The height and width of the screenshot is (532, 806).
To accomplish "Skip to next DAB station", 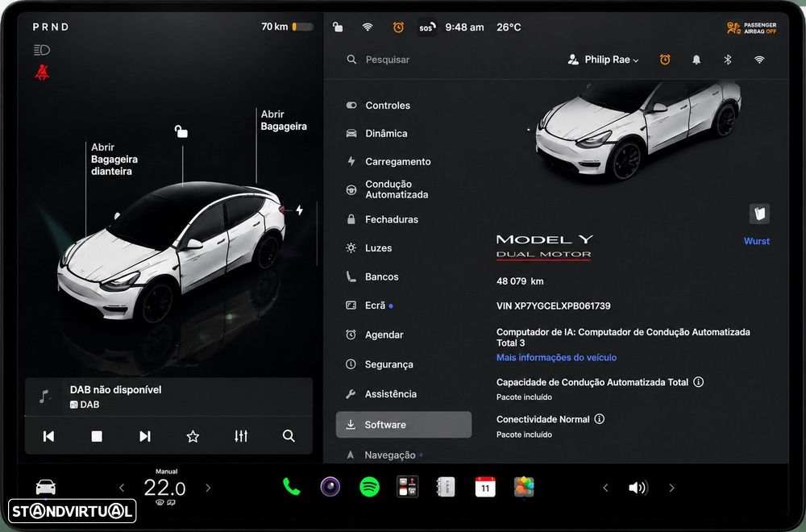I will tap(145, 436).
